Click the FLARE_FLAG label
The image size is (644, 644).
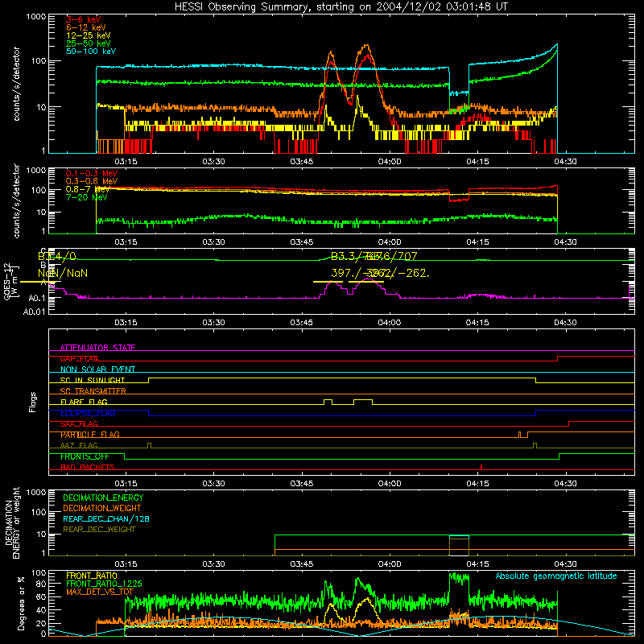84,402
